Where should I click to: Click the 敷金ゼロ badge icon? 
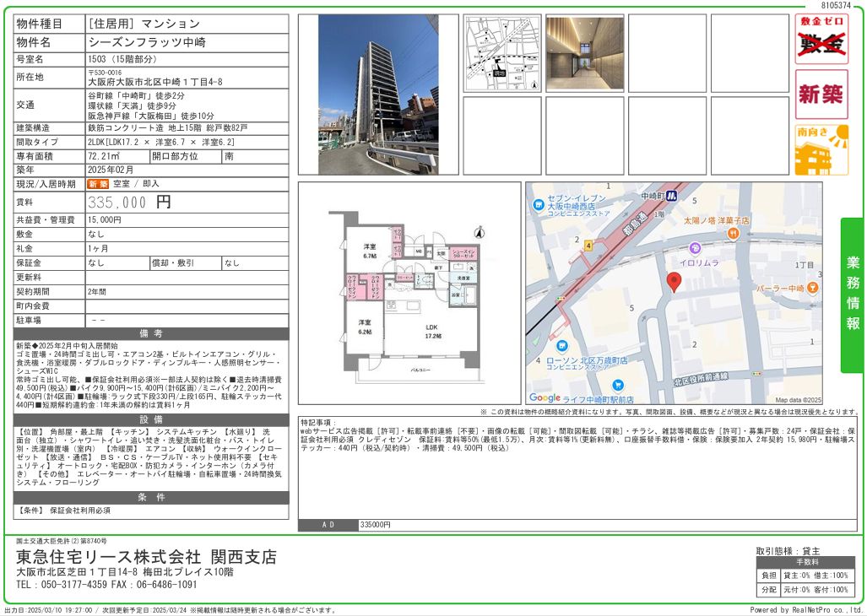821,39
